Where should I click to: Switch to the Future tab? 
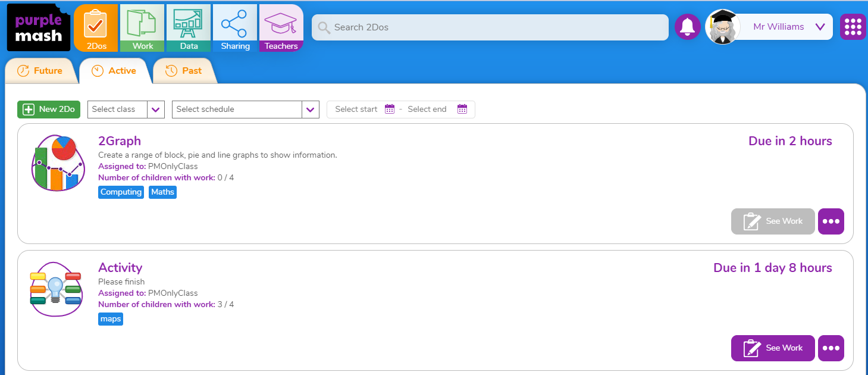(x=40, y=71)
